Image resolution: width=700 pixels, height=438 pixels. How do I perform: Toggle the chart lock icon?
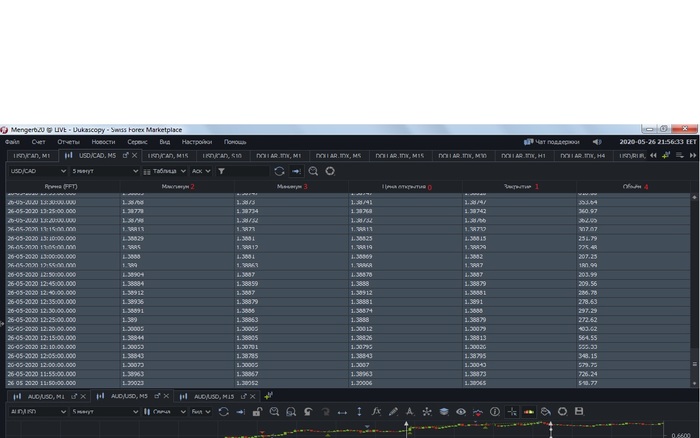(x=257, y=412)
